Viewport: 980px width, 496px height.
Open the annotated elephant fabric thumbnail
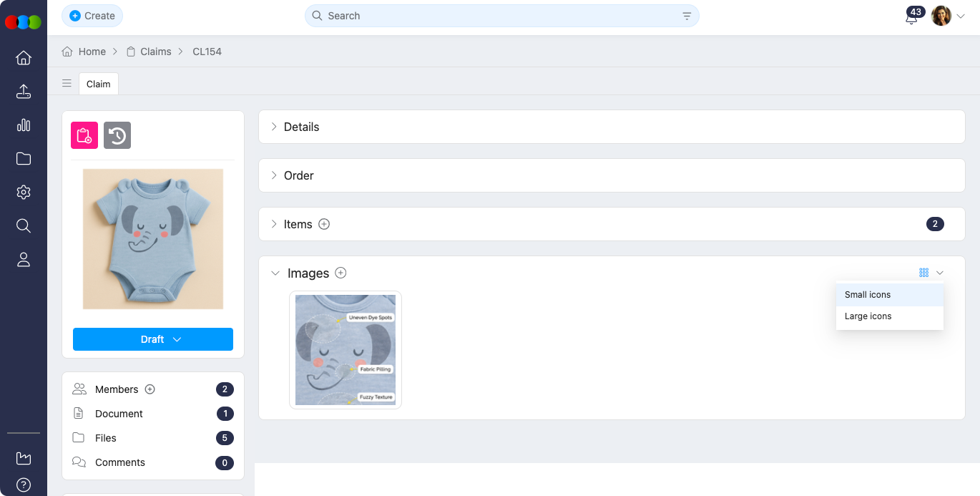click(346, 350)
